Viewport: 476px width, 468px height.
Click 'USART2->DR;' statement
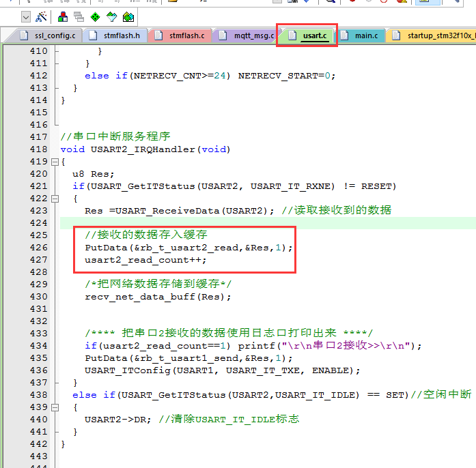[x=117, y=420]
